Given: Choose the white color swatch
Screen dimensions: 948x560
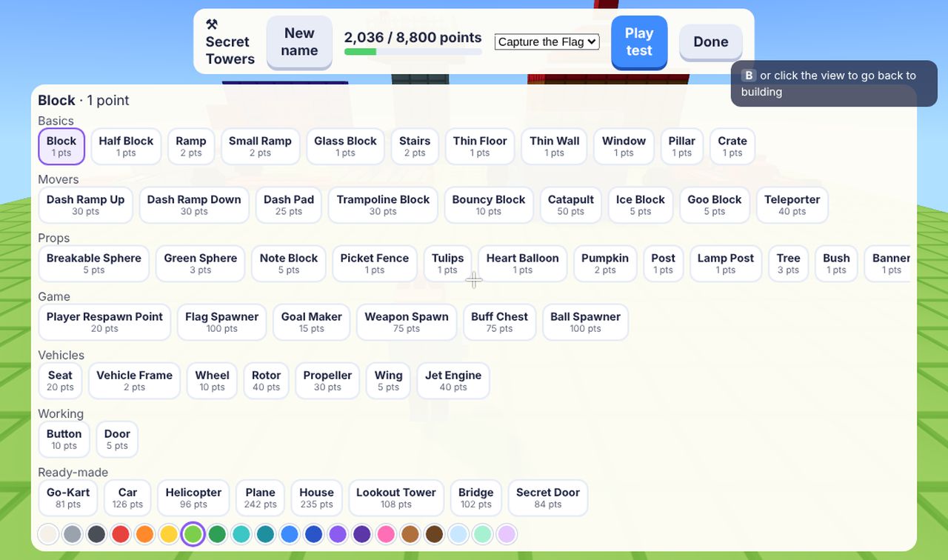Looking at the screenshot, I should point(48,534).
